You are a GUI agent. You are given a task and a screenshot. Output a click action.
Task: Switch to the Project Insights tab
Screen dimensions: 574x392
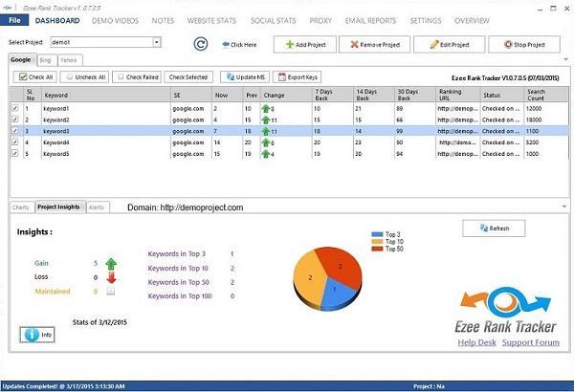pyautogui.click(x=59, y=207)
